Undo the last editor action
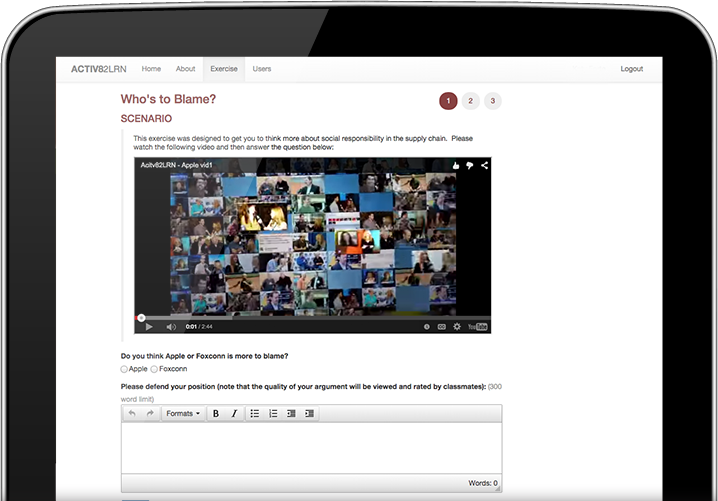 (x=132, y=413)
